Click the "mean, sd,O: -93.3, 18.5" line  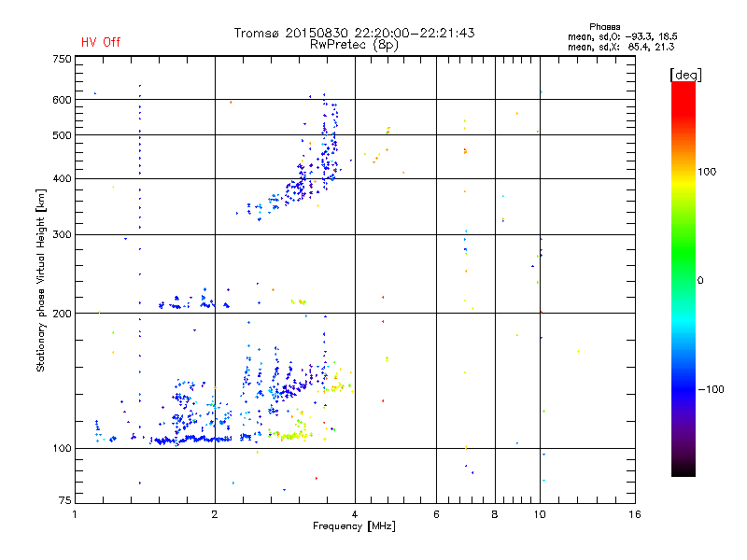point(622,36)
